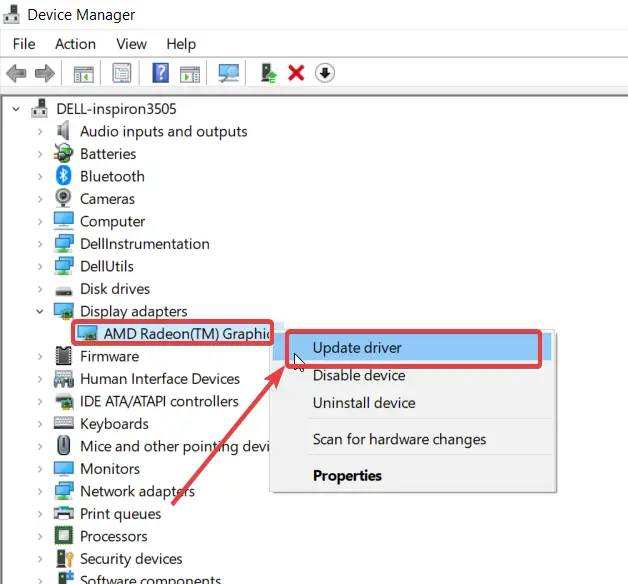Toggle the action pane toolbar icon

(x=190, y=74)
